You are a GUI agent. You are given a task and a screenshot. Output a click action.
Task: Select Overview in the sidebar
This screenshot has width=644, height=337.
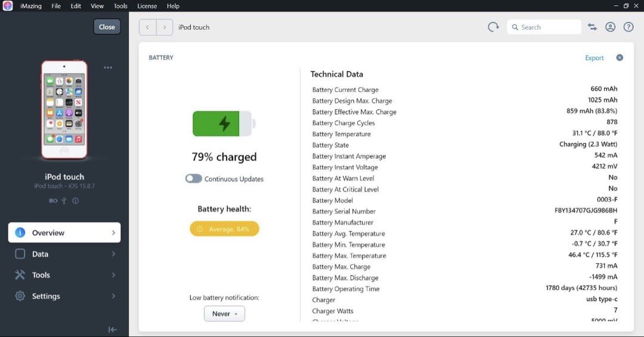pyautogui.click(x=64, y=233)
